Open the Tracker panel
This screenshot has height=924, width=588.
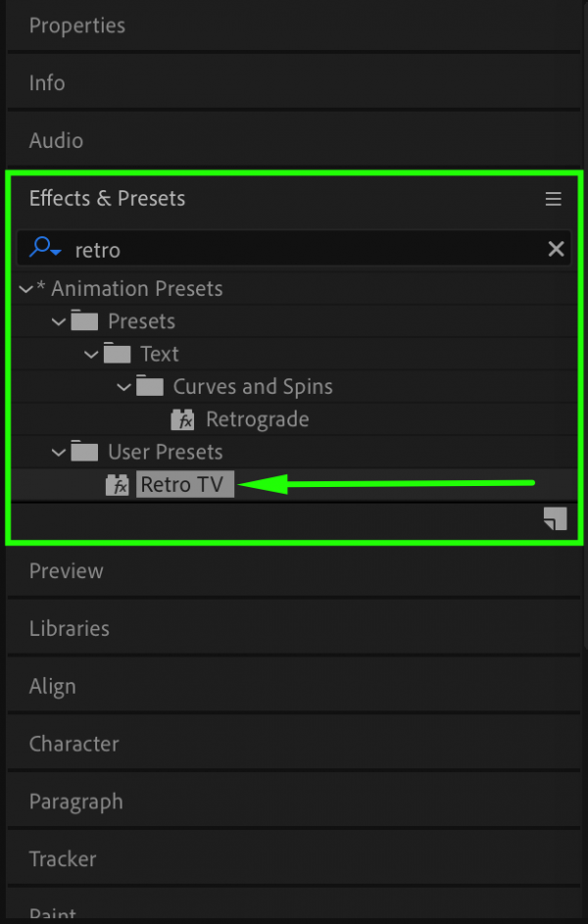tap(63, 859)
